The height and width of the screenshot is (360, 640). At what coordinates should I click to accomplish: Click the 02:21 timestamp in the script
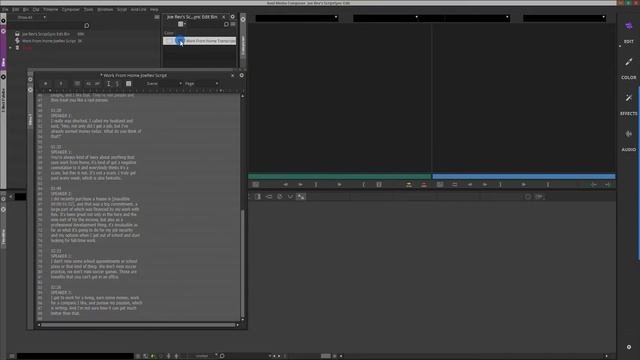click(56, 251)
